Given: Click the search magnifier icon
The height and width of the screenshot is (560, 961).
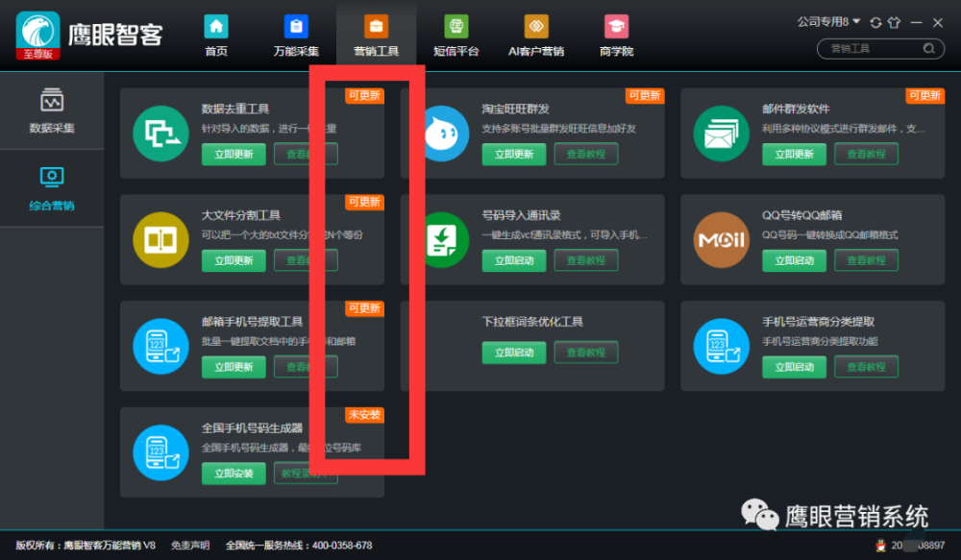Looking at the screenshot, I should tap(929, 48).
